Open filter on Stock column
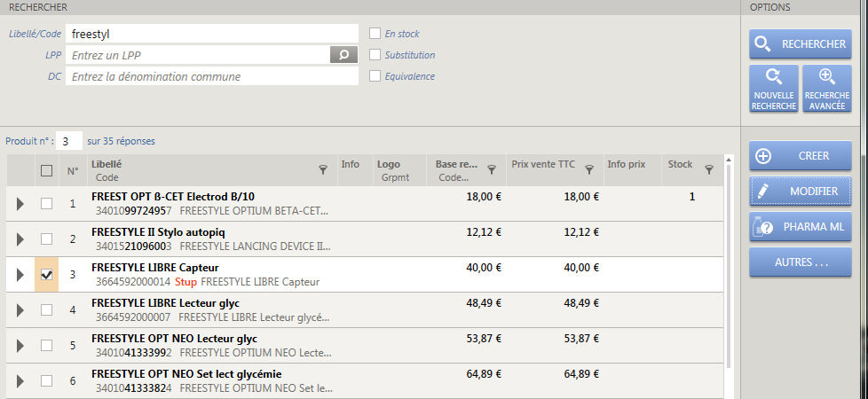868x399 pixels. 708,170
